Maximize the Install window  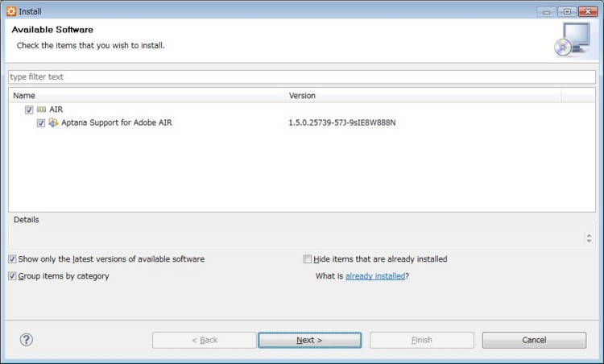pos(567,11)
